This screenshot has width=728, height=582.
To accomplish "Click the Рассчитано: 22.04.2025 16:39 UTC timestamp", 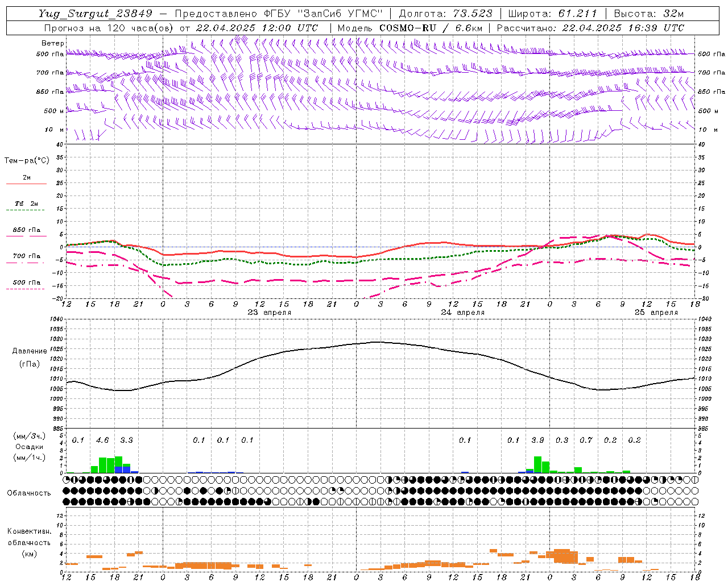I will [590, 28].
